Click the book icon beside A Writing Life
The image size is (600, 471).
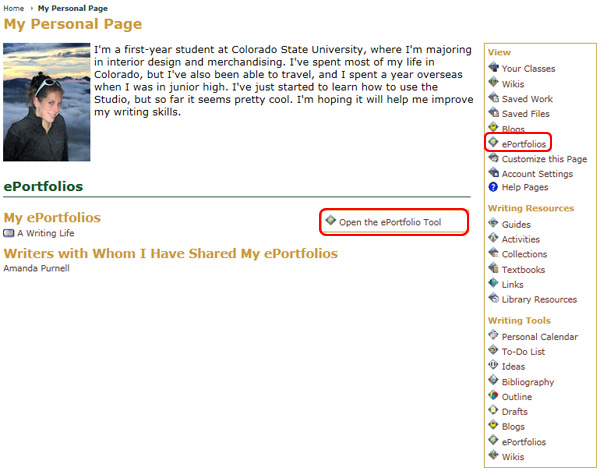tap(8, 233)
